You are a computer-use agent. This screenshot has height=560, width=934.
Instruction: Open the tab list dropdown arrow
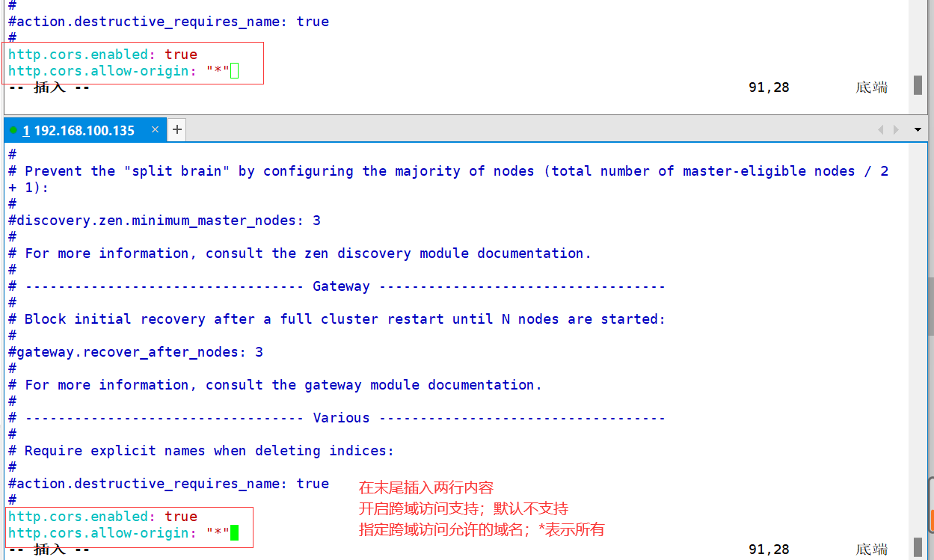(917, 129)
